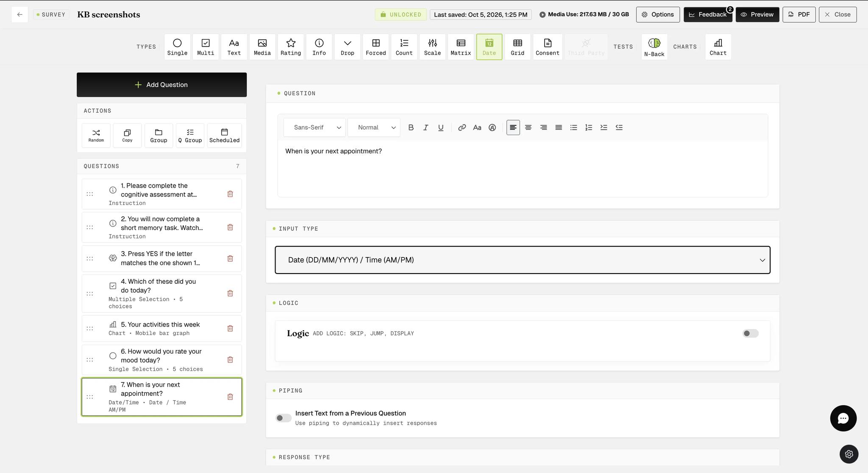Select the Drop question type

[x=348, y=47]
